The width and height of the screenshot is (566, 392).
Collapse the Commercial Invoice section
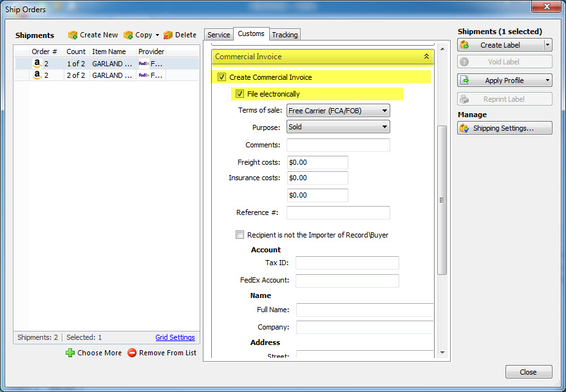426,57
